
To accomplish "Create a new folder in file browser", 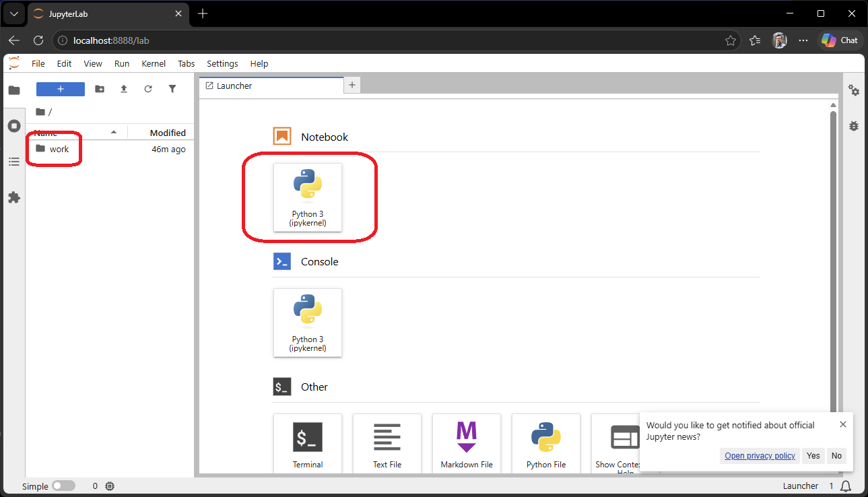I will point(100,89).
